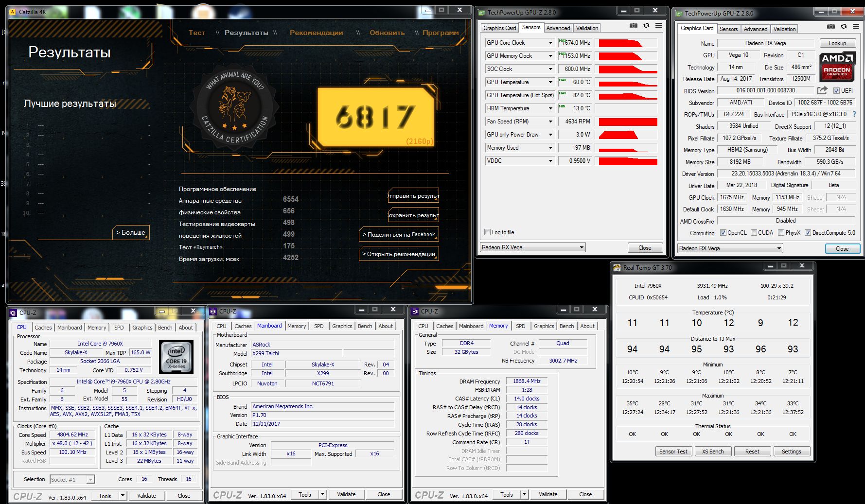
Task: Click Reset in Real Temp
Action: [x=752, y=452]
